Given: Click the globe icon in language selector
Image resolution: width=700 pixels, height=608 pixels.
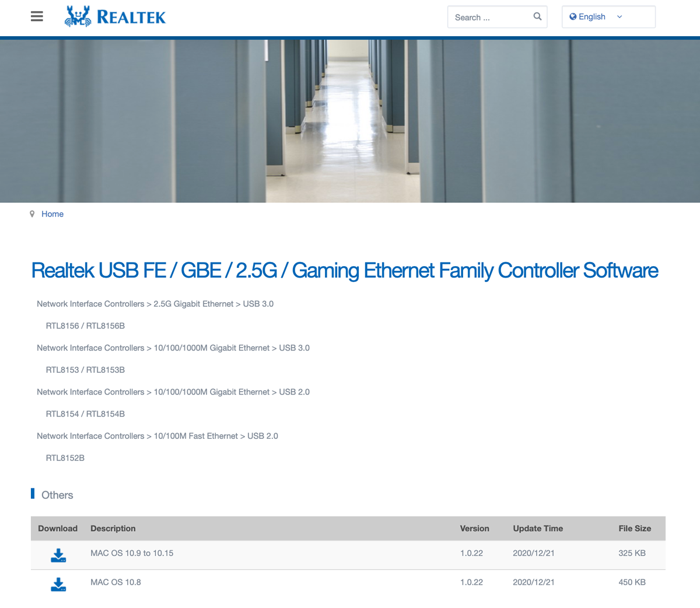Looking at the screenshot, I should pos(573,17).
